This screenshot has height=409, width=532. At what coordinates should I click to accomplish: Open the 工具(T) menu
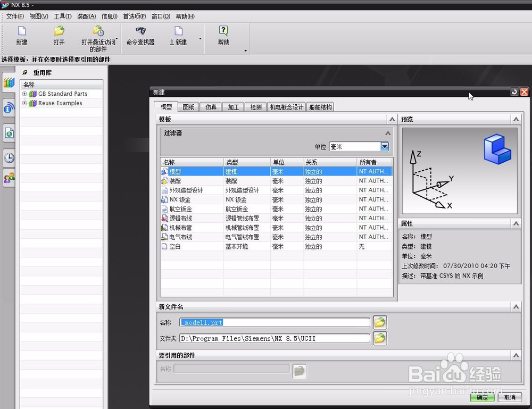(63, 16)
